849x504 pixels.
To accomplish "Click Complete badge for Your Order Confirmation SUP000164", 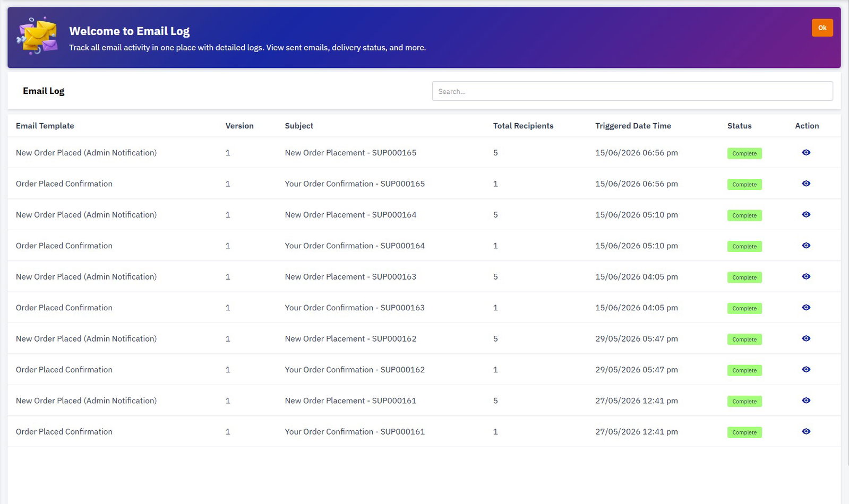I will click(744, 247).
